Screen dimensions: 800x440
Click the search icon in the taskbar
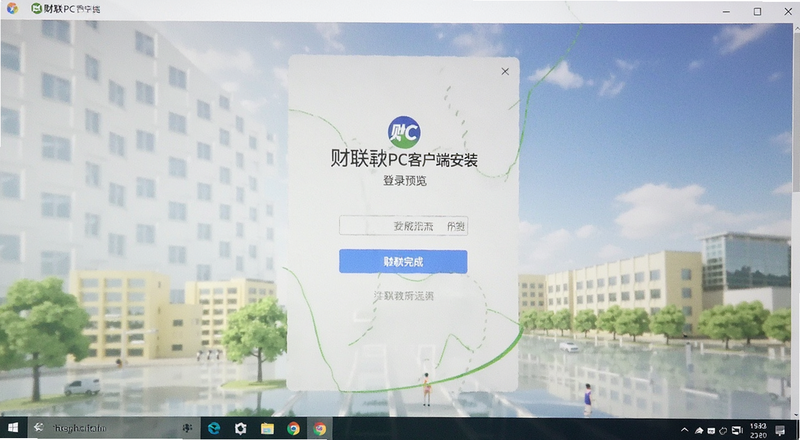pyautogui.click(x=38, y=428)
